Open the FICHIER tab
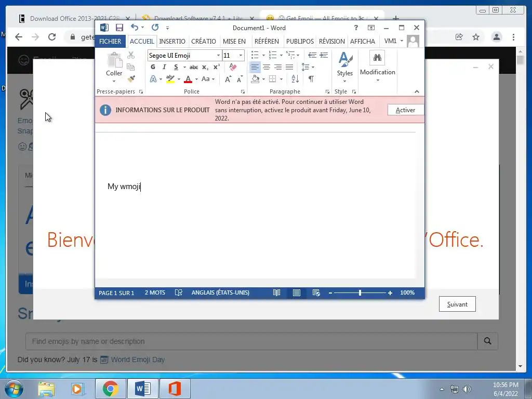532x399 pixels. point(110,42)
